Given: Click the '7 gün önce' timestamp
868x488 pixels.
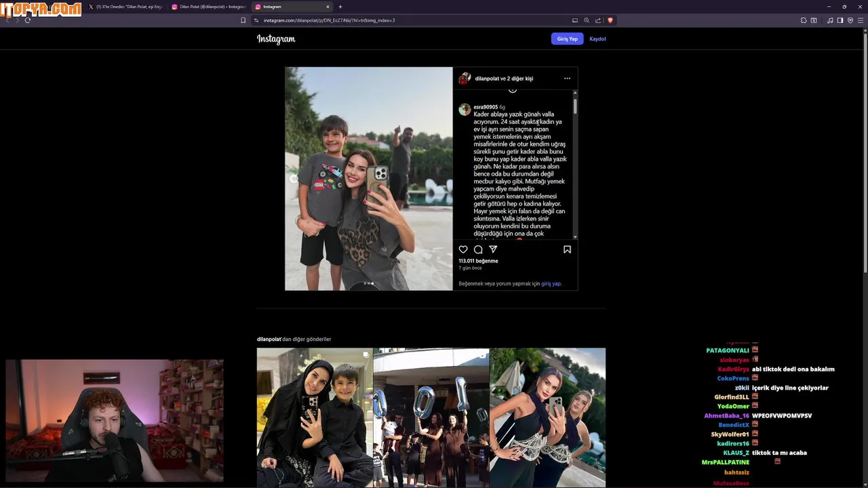Looking at the screenshot, I should [x=470, y=268].
